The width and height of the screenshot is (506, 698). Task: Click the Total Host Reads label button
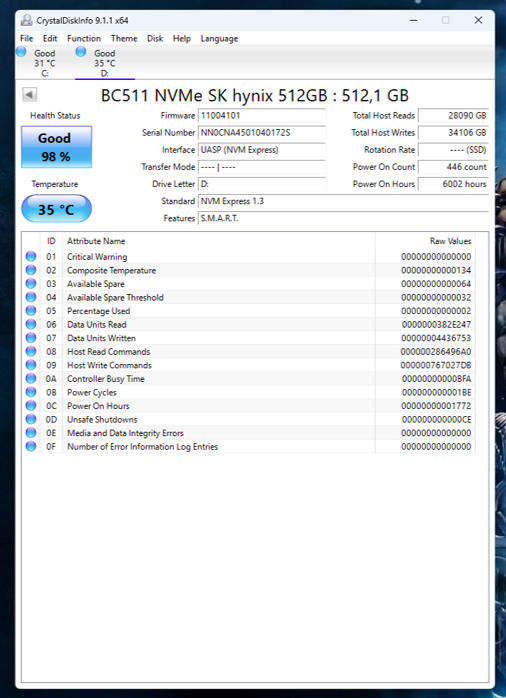point(384,116)
